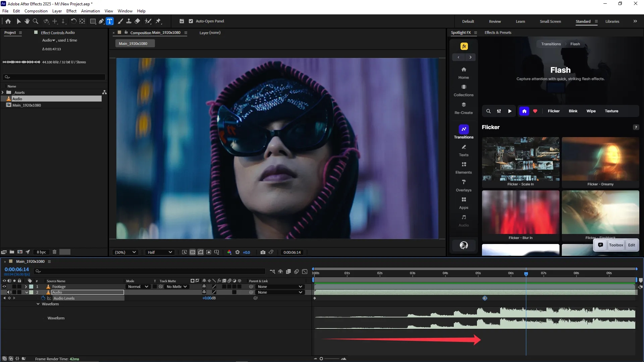Show favorites with the red heart icon
Image resolution: width=644 pixels, height=362 pixels.
[535, 111]
